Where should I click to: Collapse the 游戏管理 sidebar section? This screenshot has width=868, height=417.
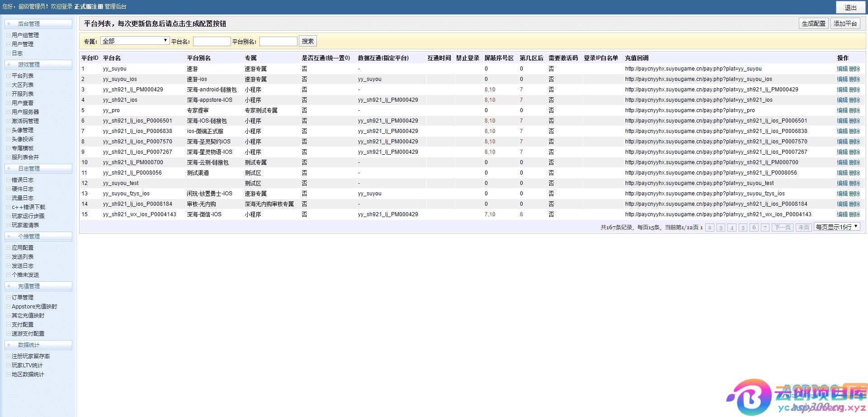38,65
